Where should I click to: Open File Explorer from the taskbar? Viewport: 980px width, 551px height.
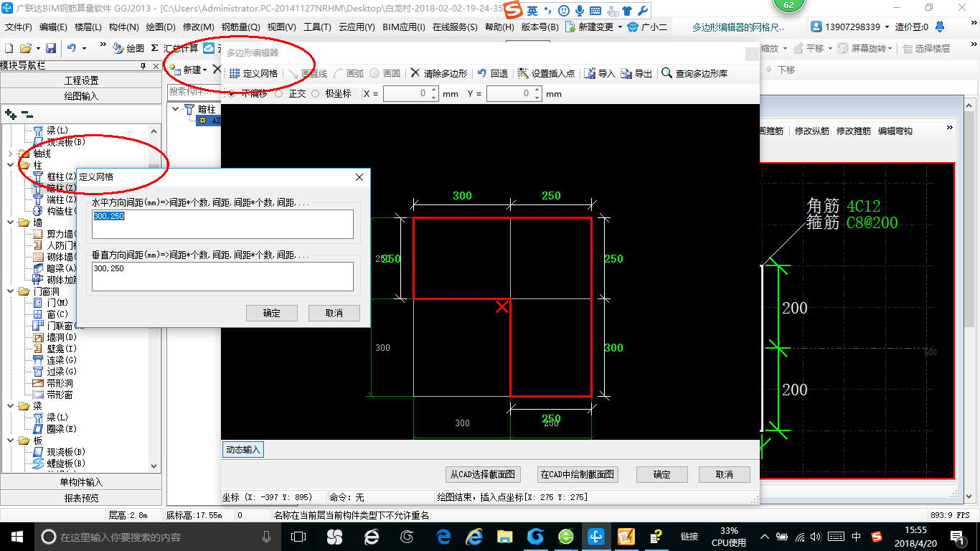[x=505, y=537]
